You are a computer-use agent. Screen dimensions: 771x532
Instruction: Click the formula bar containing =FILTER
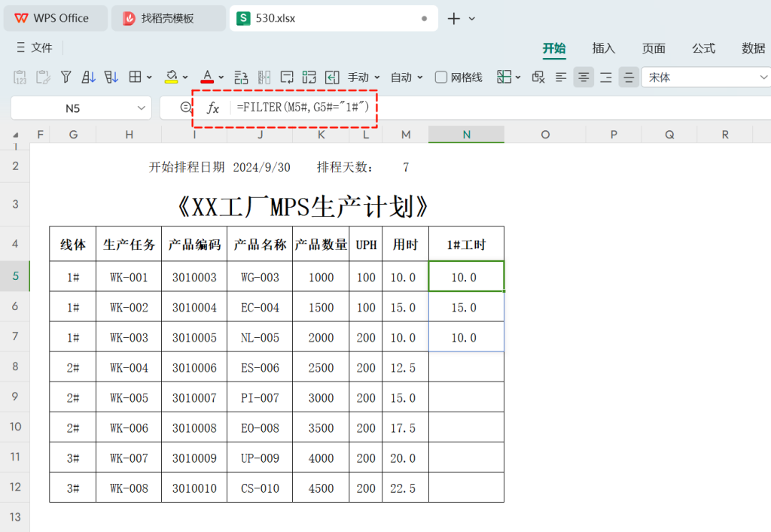click(501, 108)
